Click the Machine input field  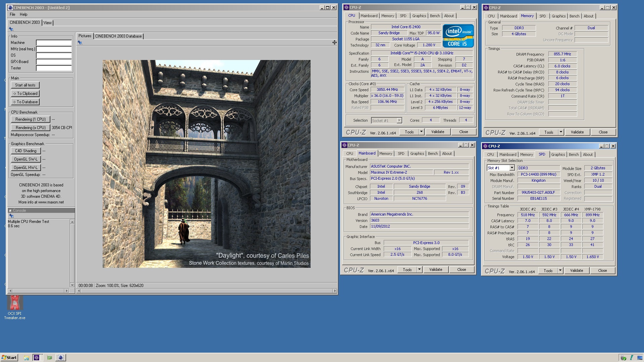pyautogui.click(x=54, y=43)
